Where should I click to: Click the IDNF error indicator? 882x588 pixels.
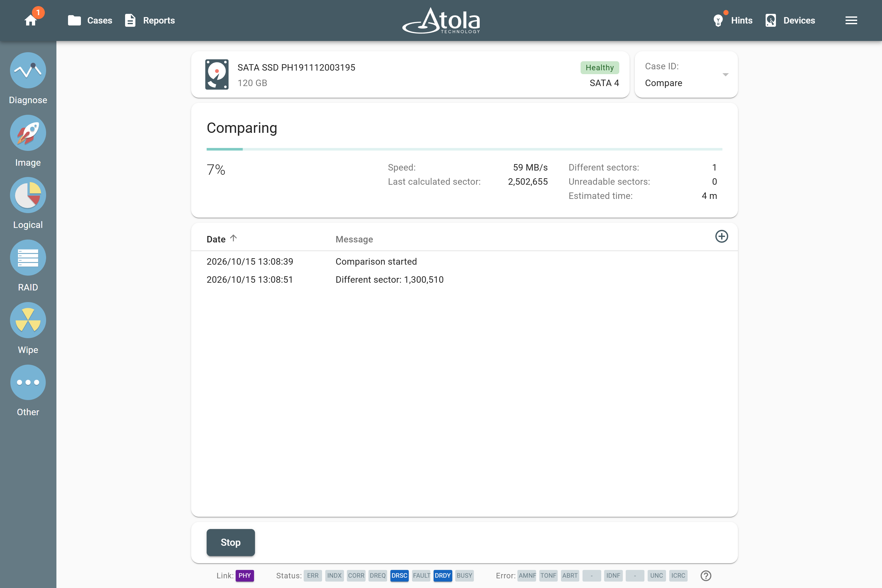click(613, 575)
